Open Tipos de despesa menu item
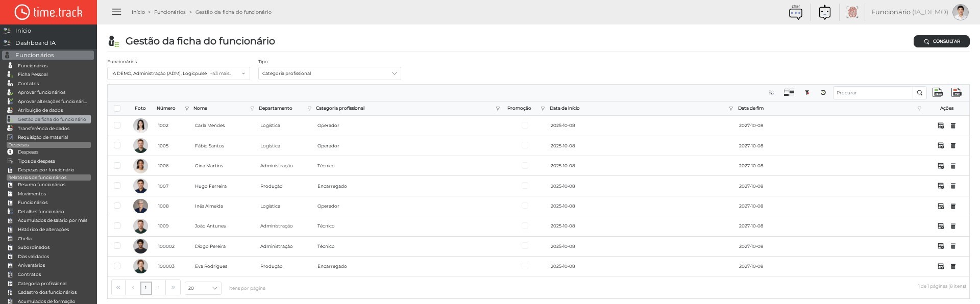Image resolution: width=980 pixels, height=304 pixels. [36, 161]
